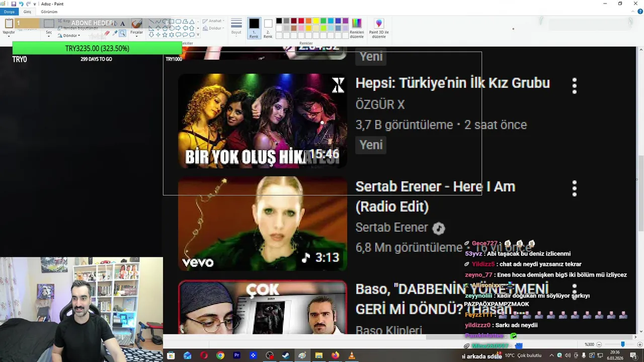Pick the black color swatch
Viewport: 644px width, 362px height.
pyautogui.click(x=279, y=21)
